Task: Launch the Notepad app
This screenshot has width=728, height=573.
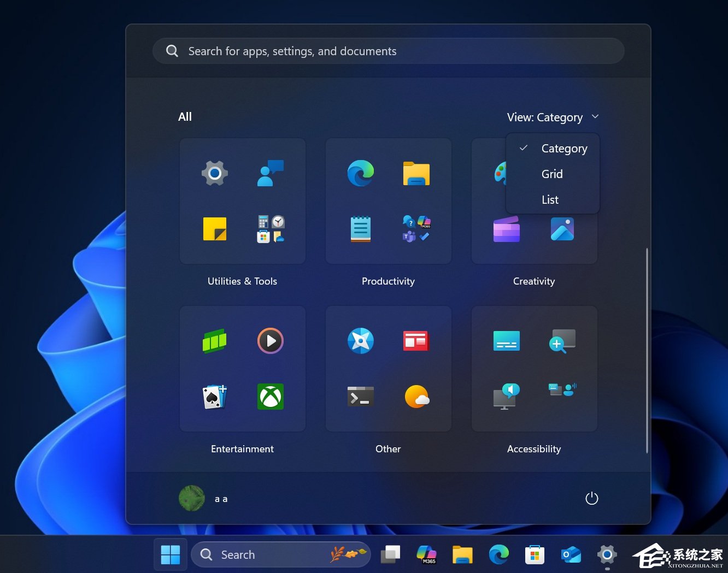Action: click(x=361, y=229)
